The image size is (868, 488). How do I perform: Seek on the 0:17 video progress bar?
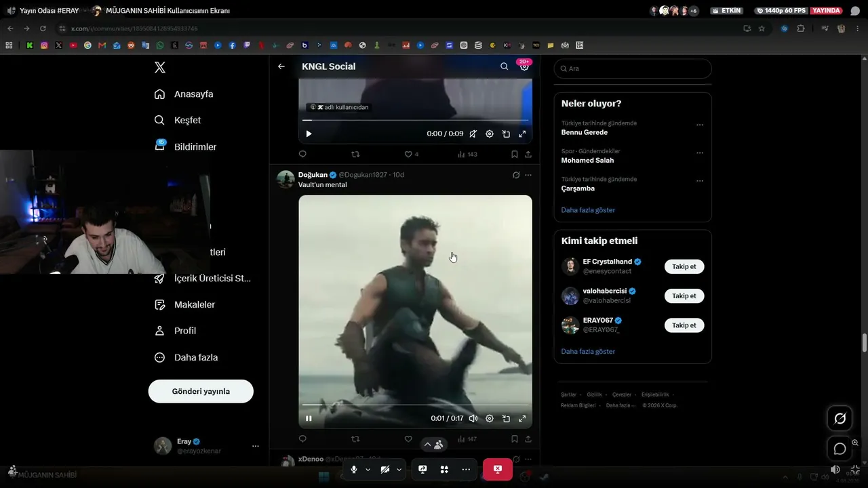pyautogui.click(x=415, y=405)
